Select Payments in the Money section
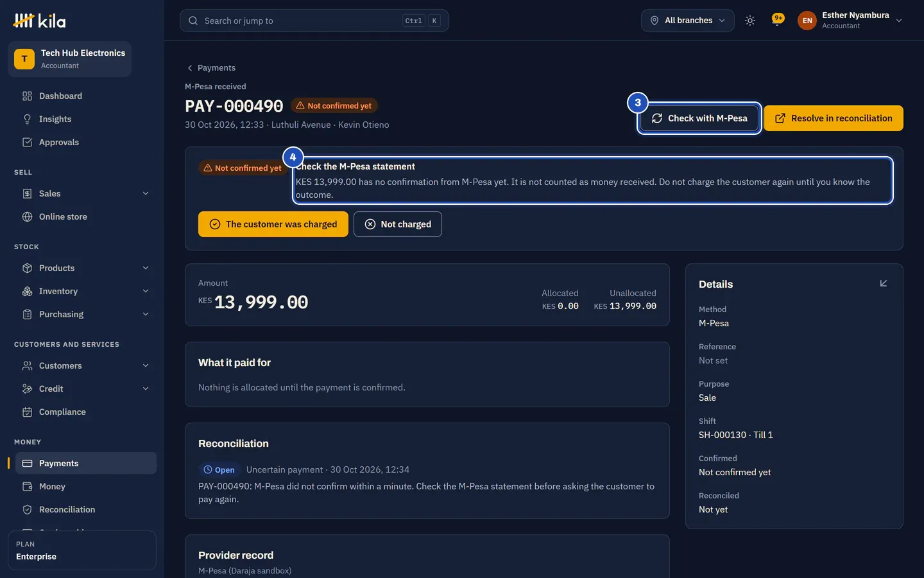This screenshot has height=578, width=924. (86, 463)
